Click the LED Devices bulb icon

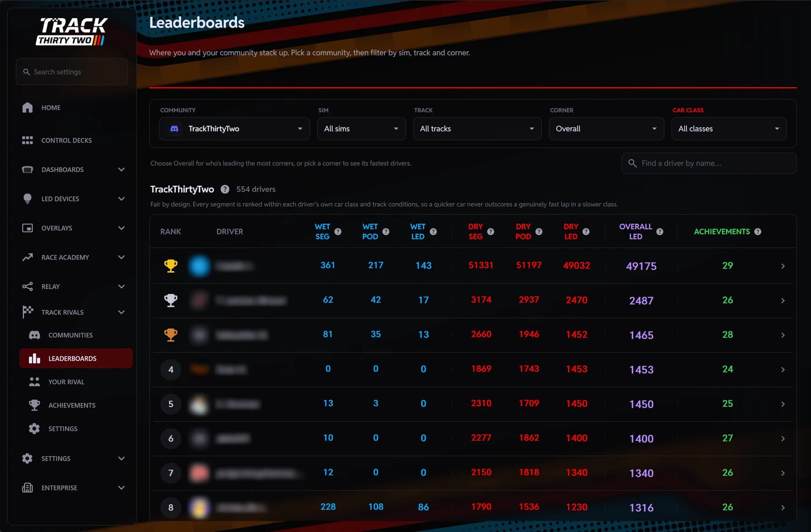coord(28,199)
